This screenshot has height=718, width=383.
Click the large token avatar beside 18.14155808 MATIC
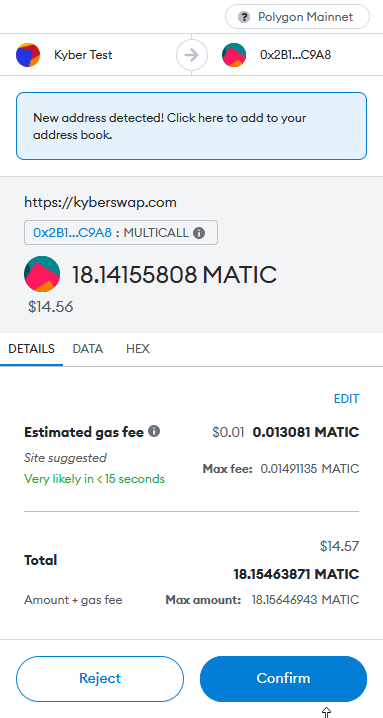pos(42,274)
